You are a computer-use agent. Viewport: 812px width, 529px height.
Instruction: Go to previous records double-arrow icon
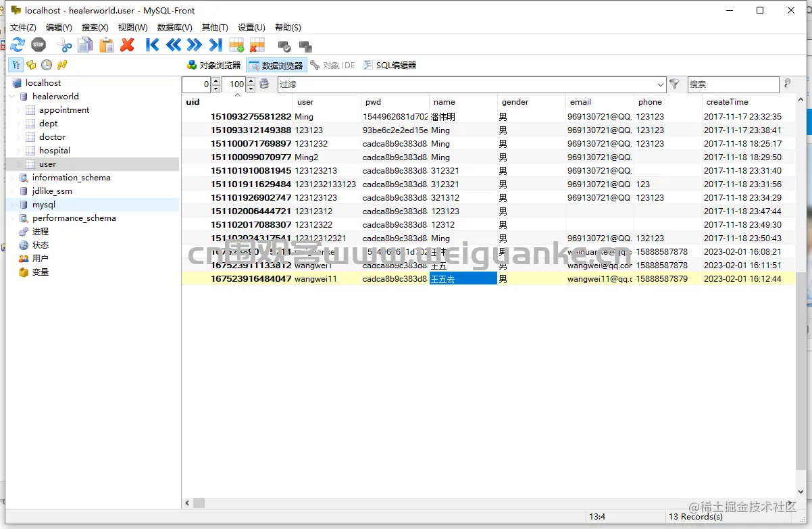click(174, 45)
